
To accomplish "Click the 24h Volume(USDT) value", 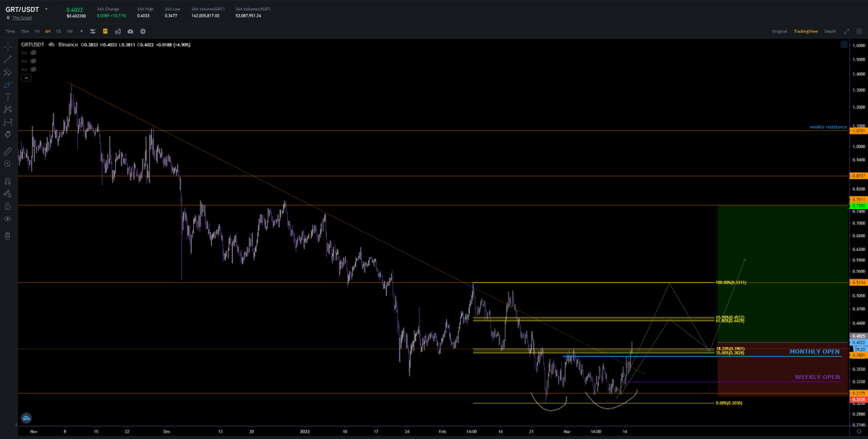I will point(248,15).
